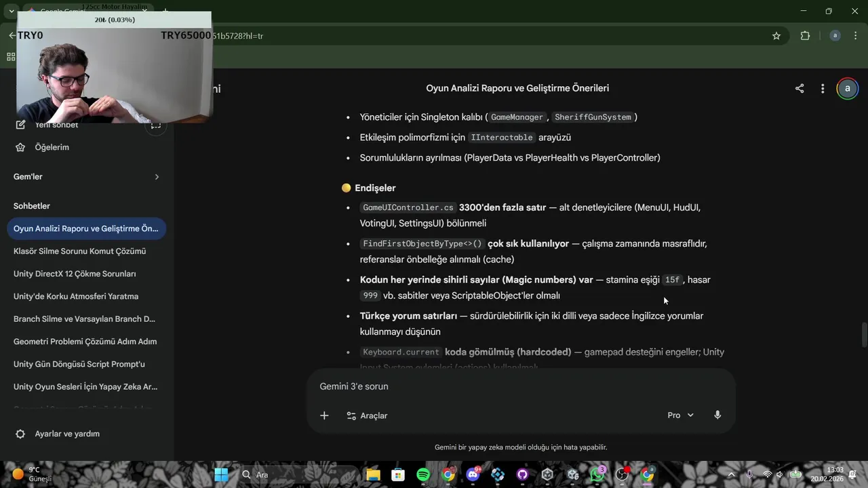868x488 pixels.
Task: Open the Google account avatar in Gemini header
Action: (x=847, y=88)
